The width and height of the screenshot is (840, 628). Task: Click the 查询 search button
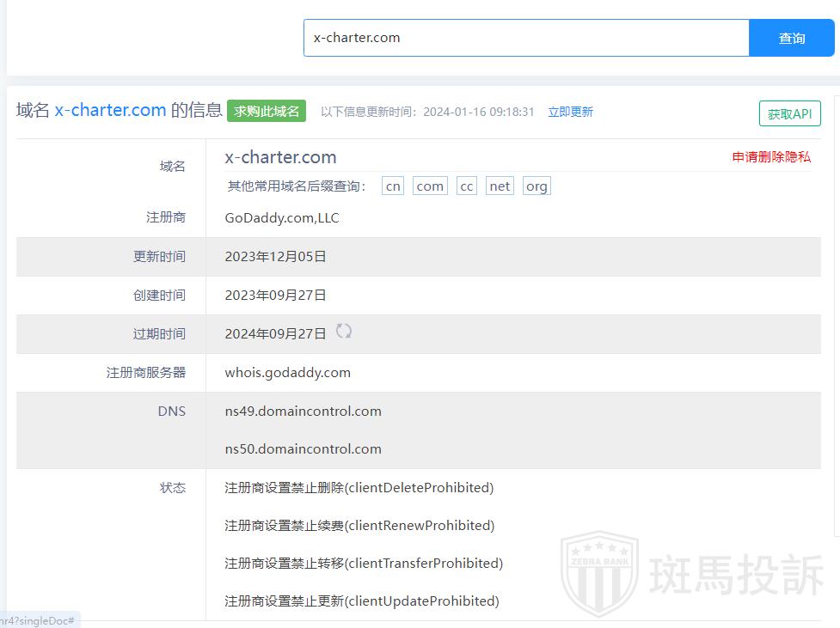click(791, 38)
